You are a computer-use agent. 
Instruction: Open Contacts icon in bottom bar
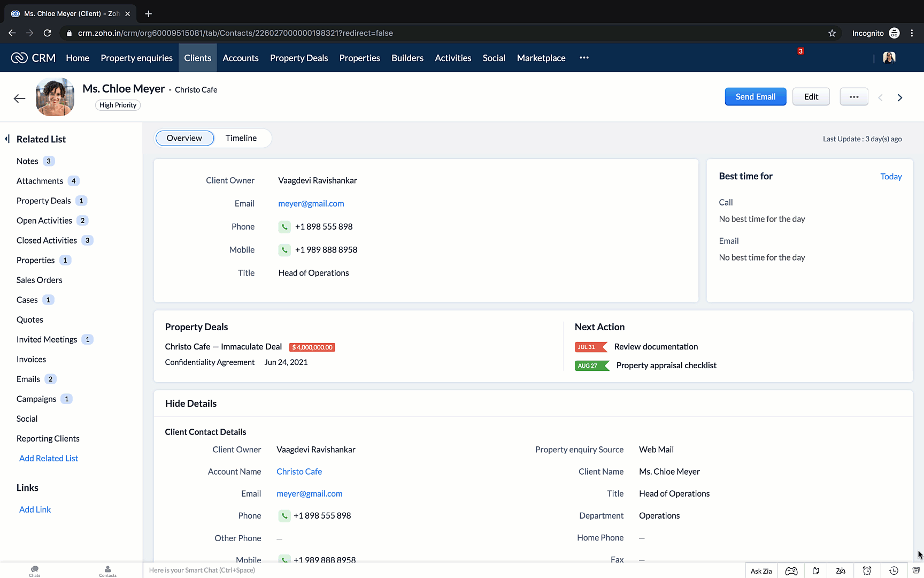point(107,571)
